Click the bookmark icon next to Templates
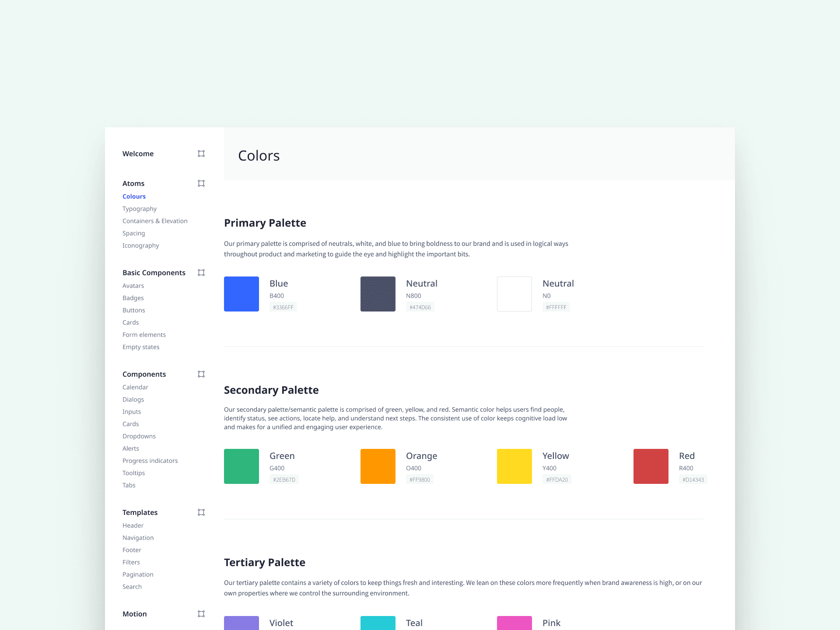840x630 pixels. coord(201,512)
